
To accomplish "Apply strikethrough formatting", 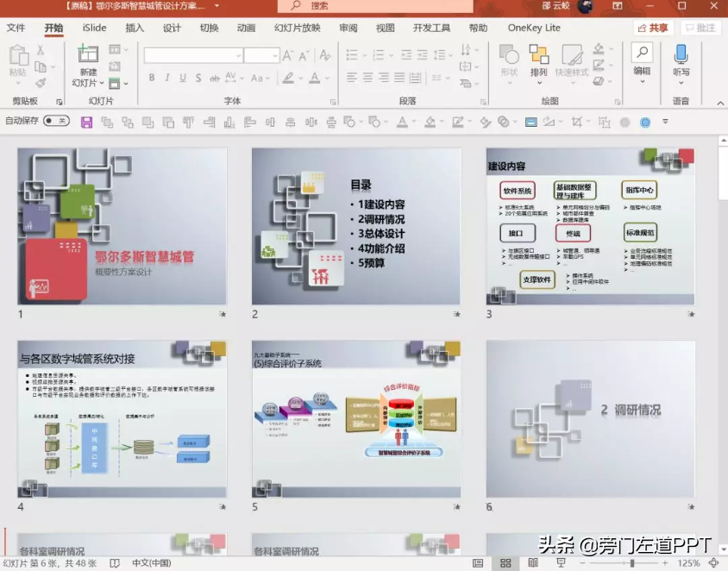I will [214, 78].
